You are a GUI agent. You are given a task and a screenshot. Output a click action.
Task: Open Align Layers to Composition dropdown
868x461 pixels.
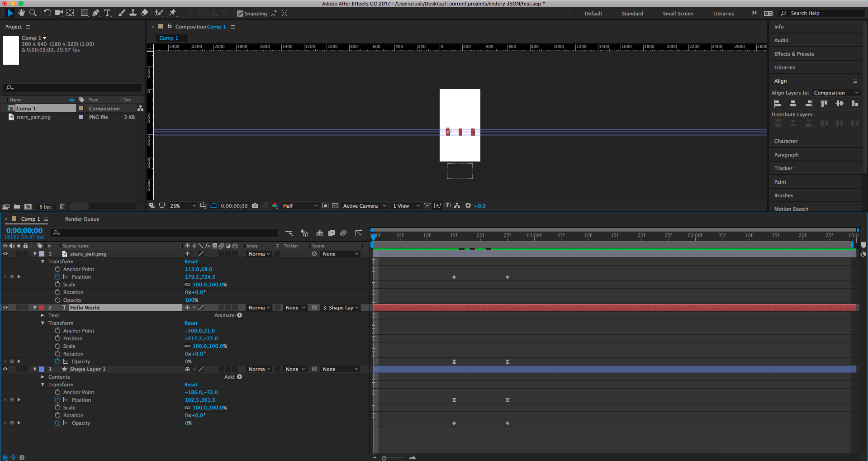pyautogui.click(x=836, y=93)
